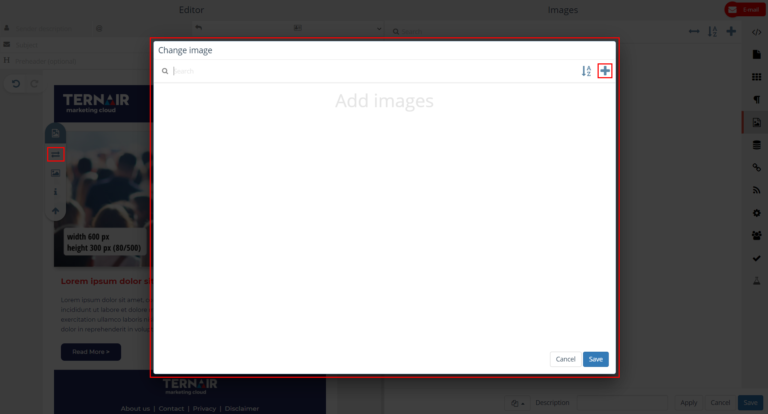Click the Ternair logo in email header
768x414 pixels.
point(96,103)
